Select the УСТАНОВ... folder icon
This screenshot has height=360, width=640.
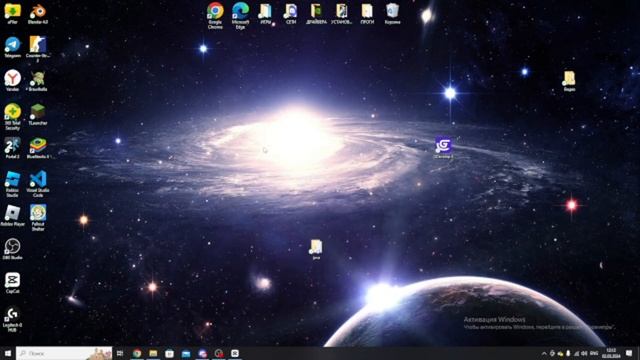click(342, 13)
